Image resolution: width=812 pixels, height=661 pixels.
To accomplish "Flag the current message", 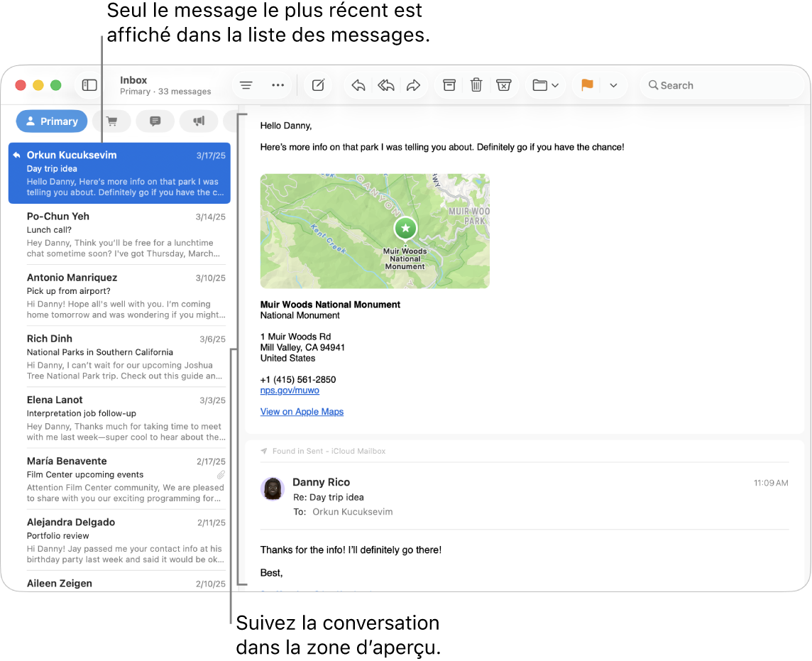I will click(x=586, y=84).
